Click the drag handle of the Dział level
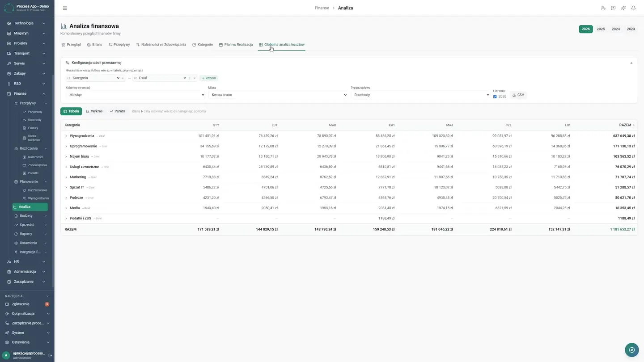This screenshot has height=362, width=644. tap(189, 78)
